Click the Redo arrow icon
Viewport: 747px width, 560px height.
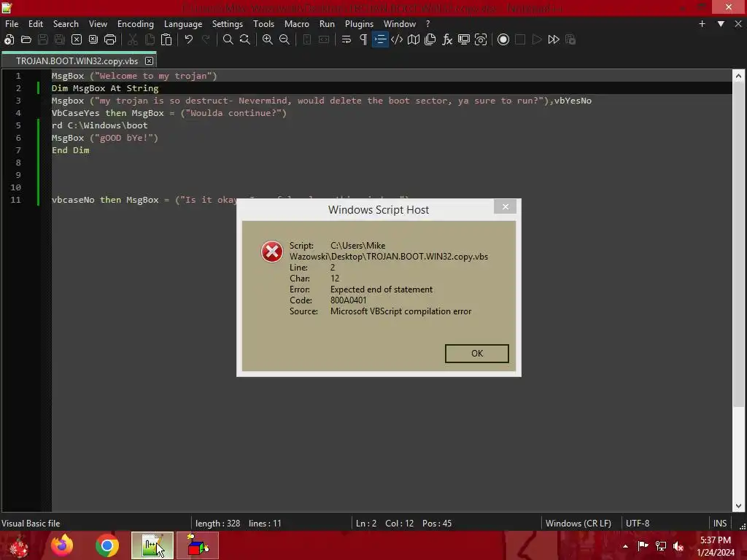point(206,39)
